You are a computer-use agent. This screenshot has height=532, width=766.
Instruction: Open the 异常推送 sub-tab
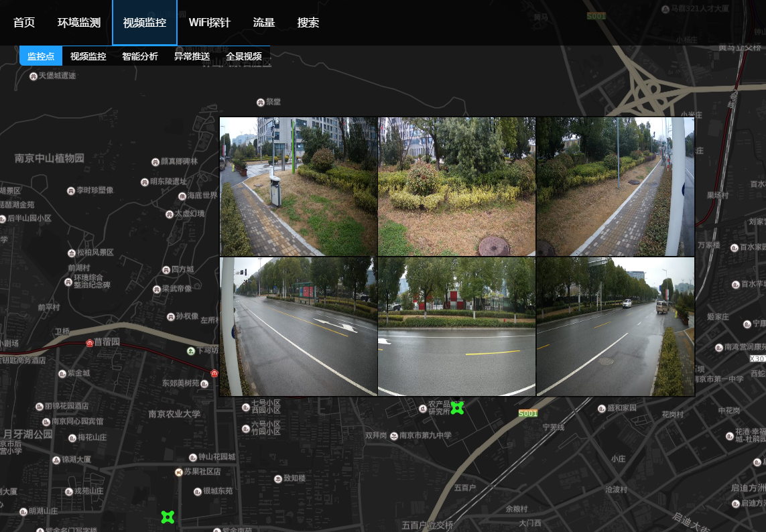click(192, 56)
